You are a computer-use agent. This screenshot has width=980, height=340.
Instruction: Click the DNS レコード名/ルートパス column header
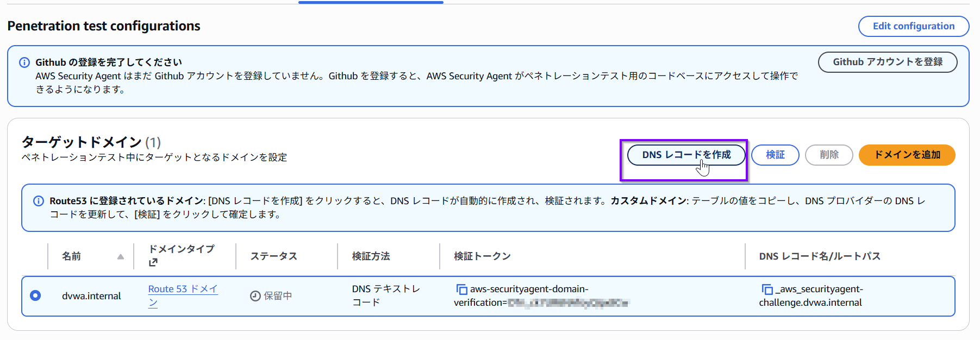pyautogui.click(x=820, y=256)
